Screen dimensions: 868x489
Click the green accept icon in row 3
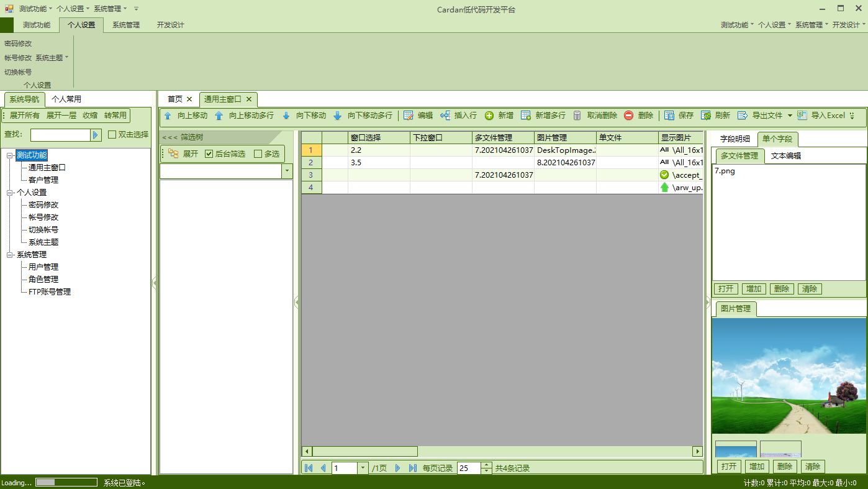tap(664, 175)
